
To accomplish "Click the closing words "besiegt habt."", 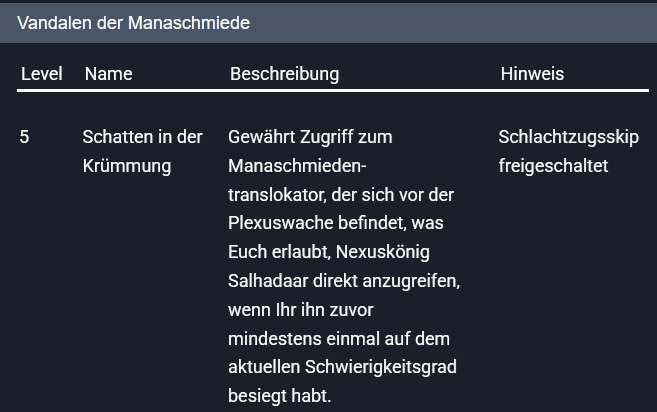I will pyautogui.click(x=279, y=396).
